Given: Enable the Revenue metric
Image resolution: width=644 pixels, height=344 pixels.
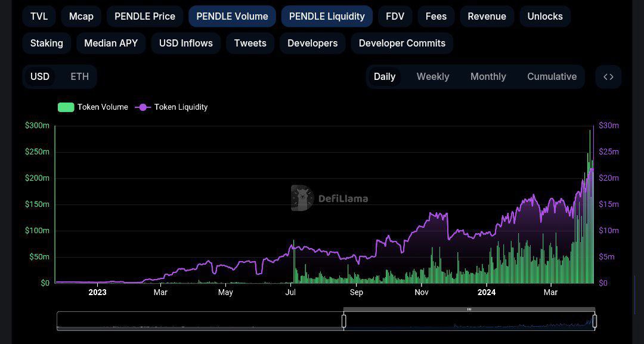Looking at the screenshot, I should point(487,17).
